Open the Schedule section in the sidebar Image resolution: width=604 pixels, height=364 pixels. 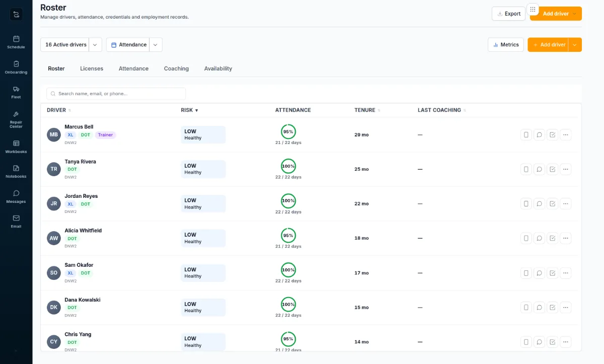coord(16,42)
